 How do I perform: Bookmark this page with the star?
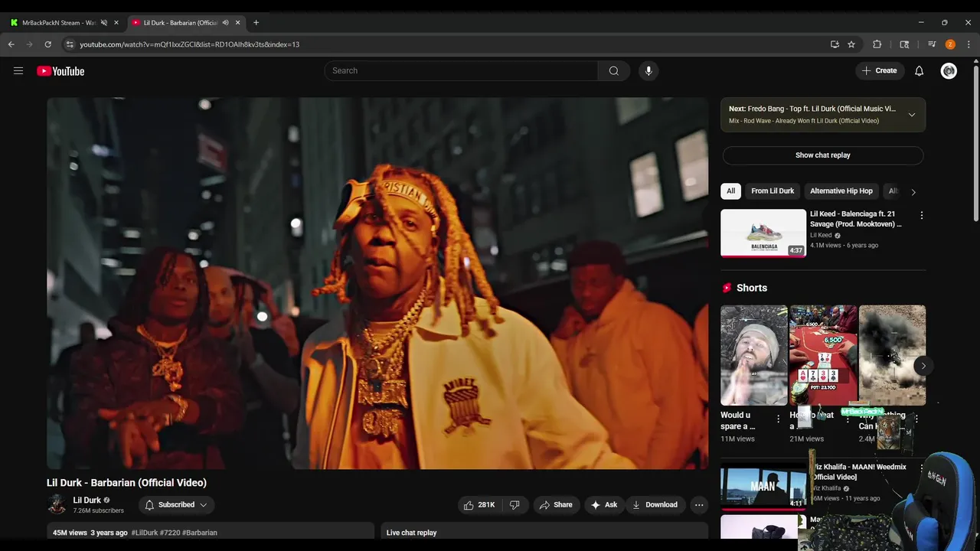pyautogui.click(x=851, y=44)
